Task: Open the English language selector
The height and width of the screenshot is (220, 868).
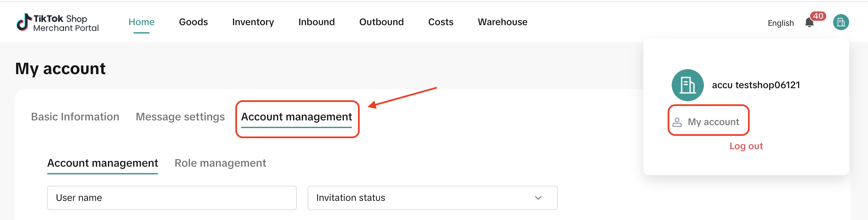Action: click(x=780, y=23)
